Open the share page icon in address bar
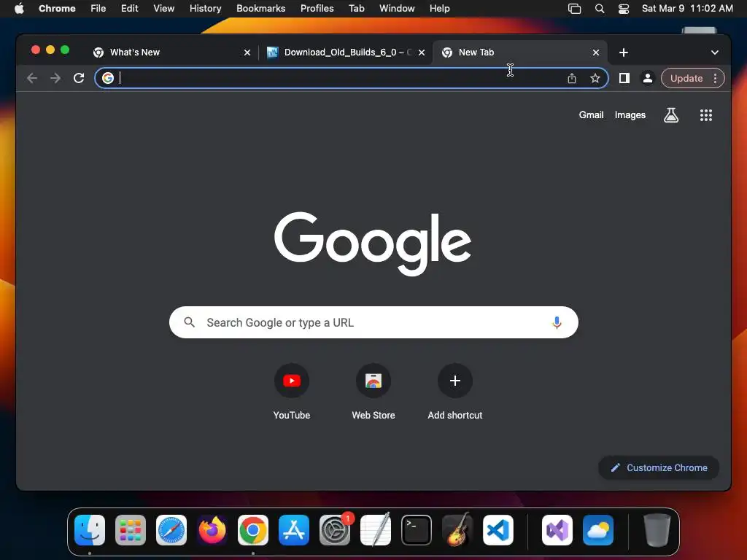 [572, 79]
